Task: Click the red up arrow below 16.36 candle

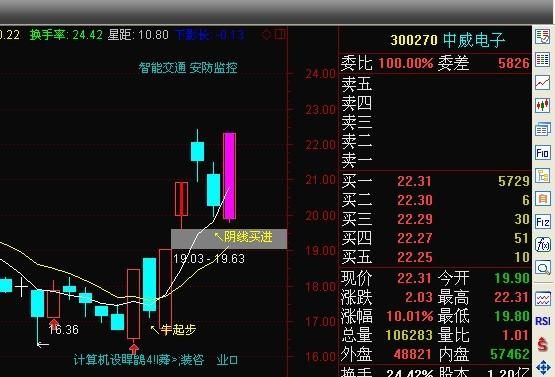Action: coord(53,323)
